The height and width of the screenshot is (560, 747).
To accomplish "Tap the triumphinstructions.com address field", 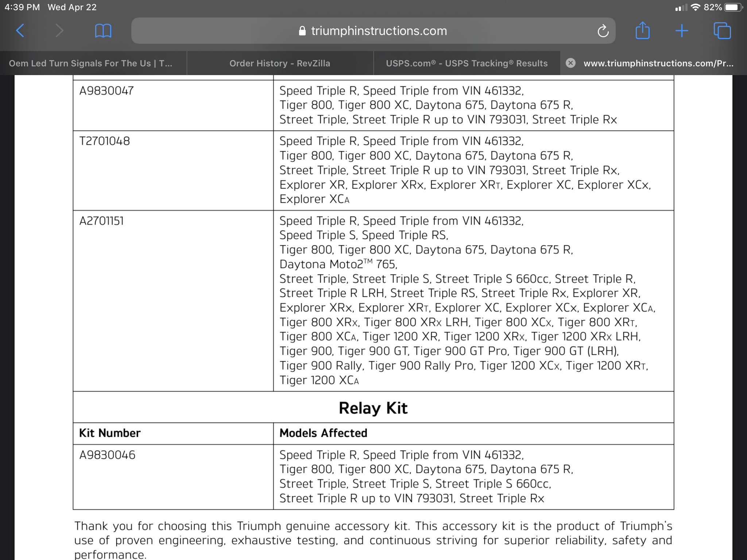I will [379, 31].
